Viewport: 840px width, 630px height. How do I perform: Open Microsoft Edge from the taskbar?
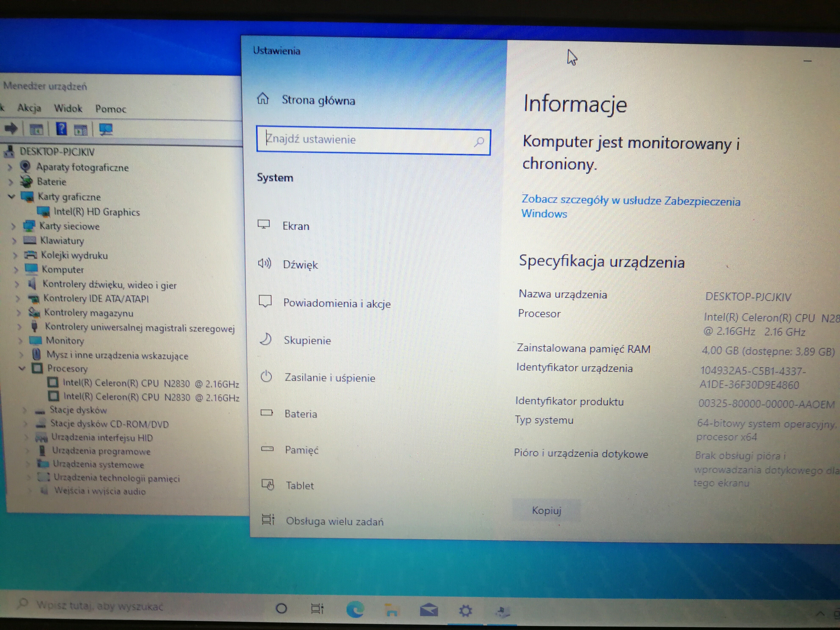(x=355, y=609)
